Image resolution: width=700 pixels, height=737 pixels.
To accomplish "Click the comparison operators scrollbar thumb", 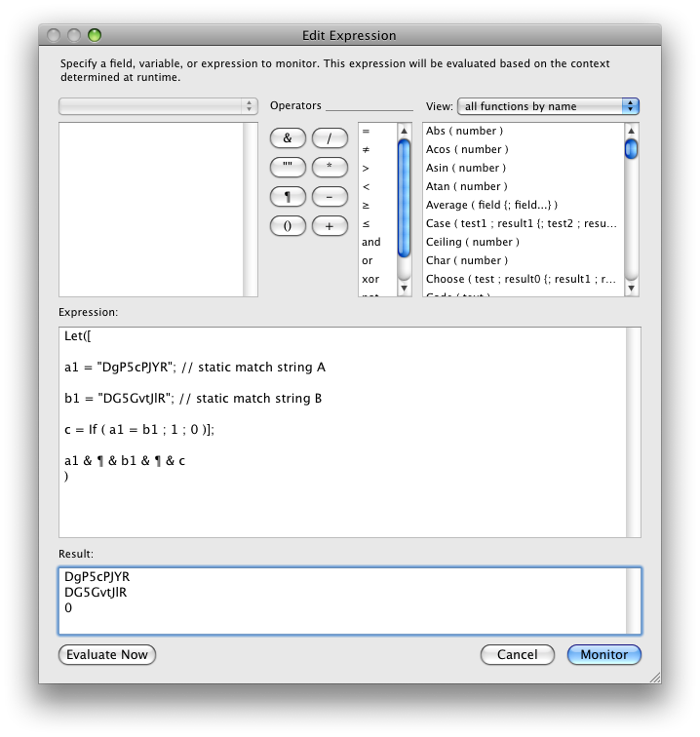I will (404, 198).
